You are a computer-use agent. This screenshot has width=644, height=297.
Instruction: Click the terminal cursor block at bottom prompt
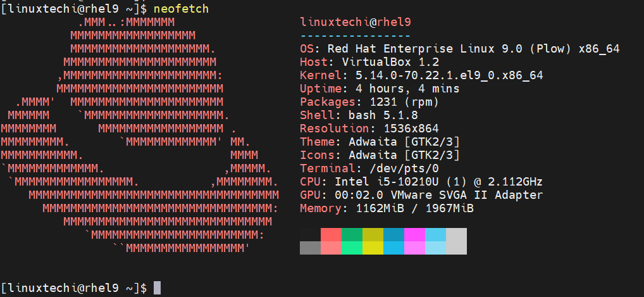click(x=158, y=288)
